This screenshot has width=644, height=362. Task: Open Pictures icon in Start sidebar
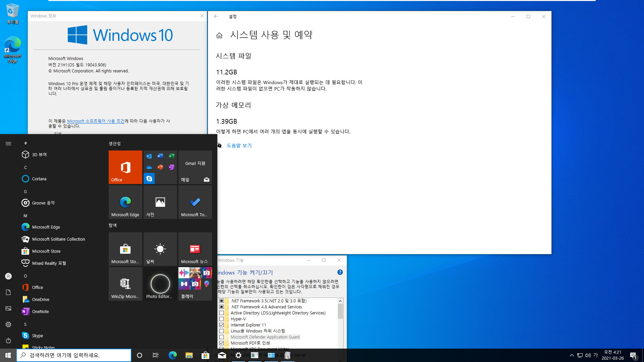pyautogui.click(x=8, y=308)
